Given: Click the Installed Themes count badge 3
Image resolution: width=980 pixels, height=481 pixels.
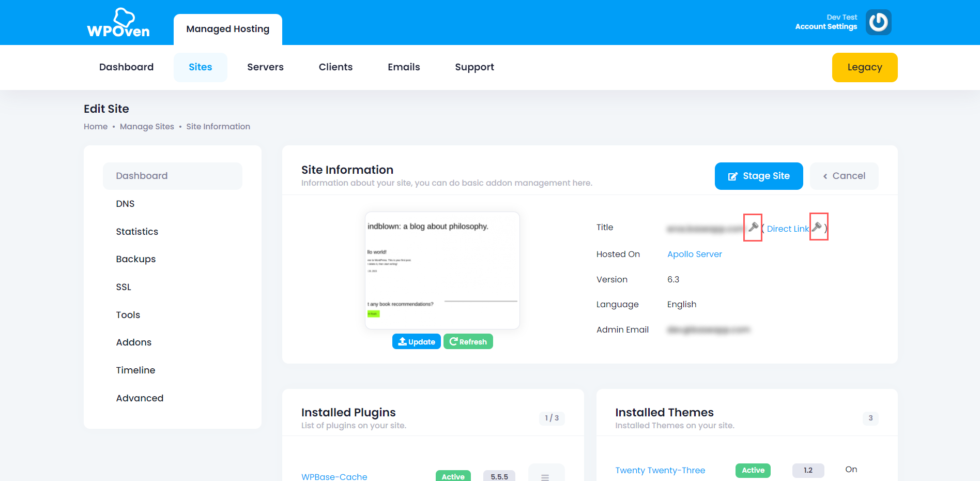Looking at the screenshot, I should pos(870,418).
